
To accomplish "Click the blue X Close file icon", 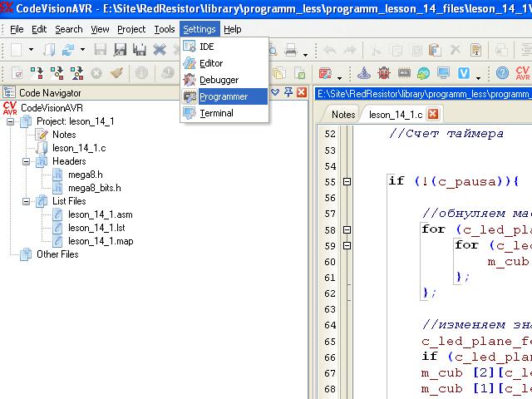I will tap(159, 50).
